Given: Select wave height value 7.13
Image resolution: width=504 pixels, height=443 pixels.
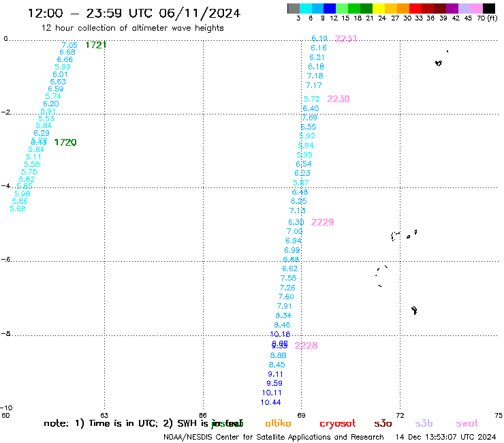Looking at the screenshot, I should [298, 211].
